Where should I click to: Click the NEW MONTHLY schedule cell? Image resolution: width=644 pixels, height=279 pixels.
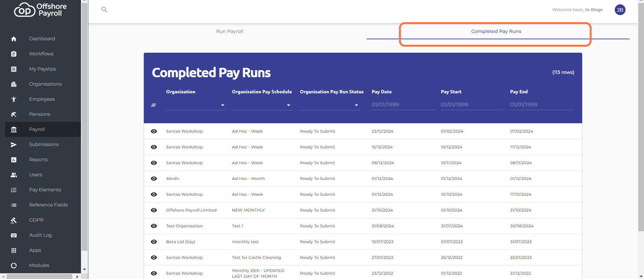[248, 210]
